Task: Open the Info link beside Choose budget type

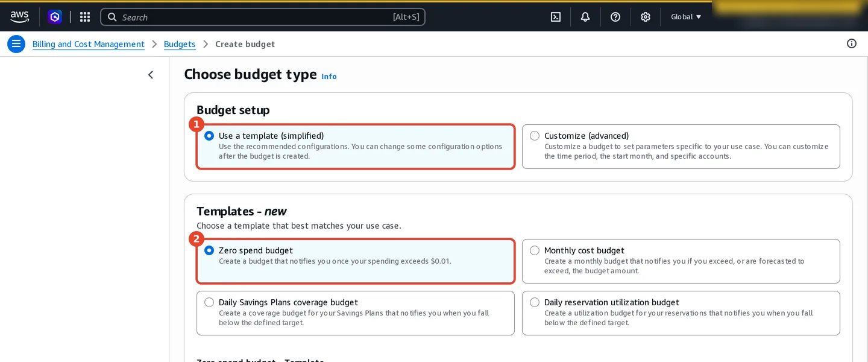Action: [329, 77]
